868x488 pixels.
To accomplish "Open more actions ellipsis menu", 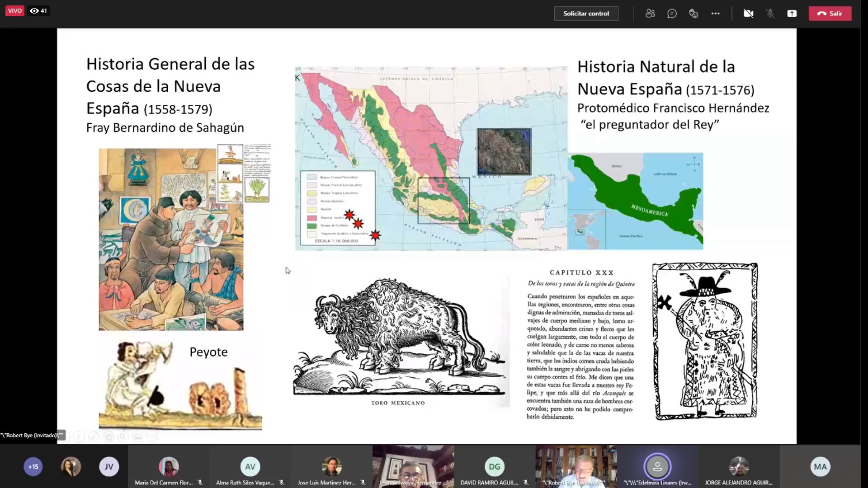I will coord(715,14).
